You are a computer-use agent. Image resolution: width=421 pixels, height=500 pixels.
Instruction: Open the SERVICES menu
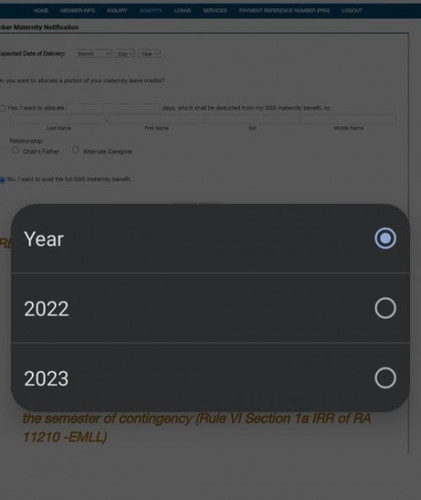(215, 11)
